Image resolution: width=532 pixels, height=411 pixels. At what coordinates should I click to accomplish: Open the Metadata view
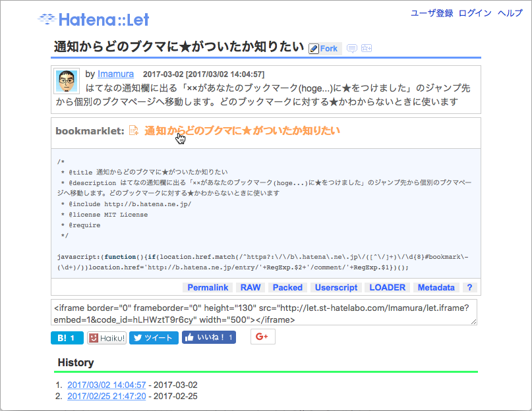tap(436, 288)
